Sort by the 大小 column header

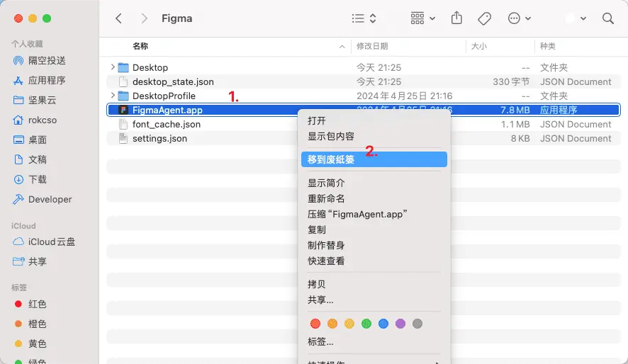pyautogui.click(x=479, y=46)
